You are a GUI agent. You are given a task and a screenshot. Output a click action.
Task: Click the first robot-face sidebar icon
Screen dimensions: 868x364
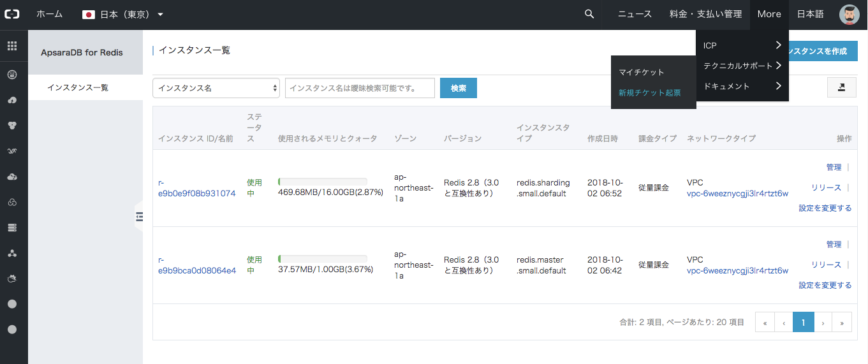coord(12,75)
